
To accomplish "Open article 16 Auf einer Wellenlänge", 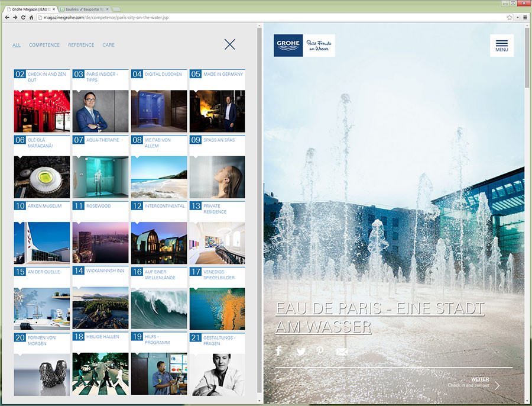I will coord(159,298).
